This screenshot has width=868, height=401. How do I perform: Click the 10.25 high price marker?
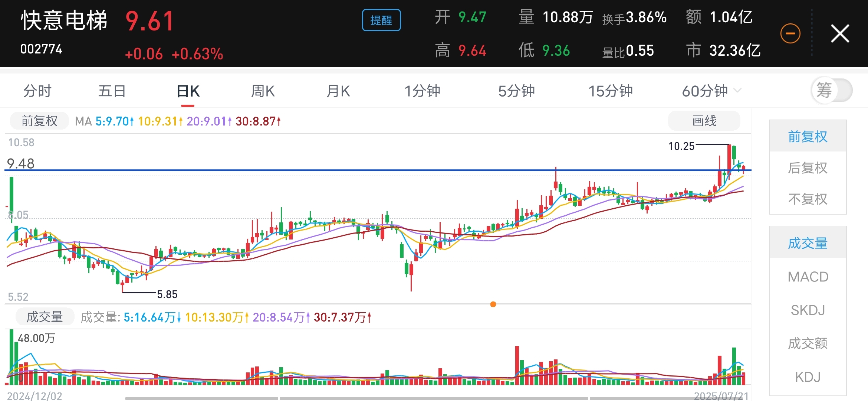coord(681,146)
